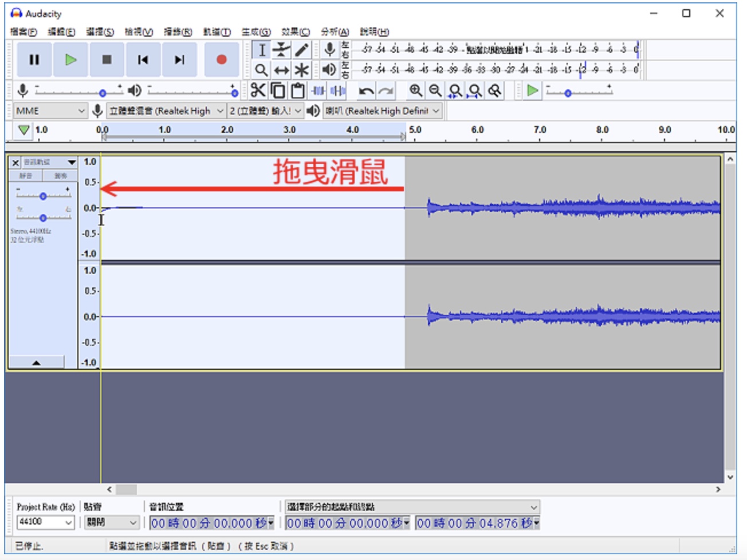Open the recording channels dropdown
This screenshot has height=560, width=747.
tap(265, 111)
